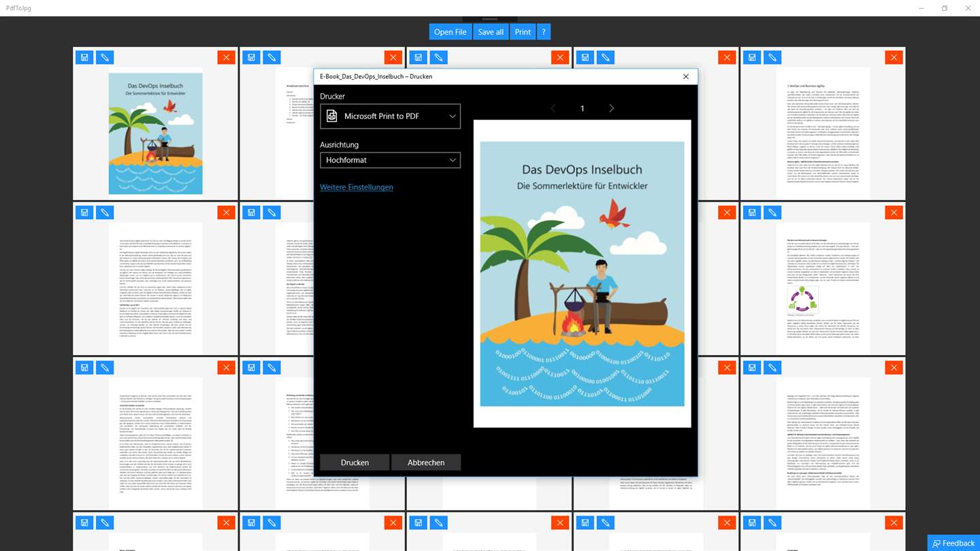
Task: Save the first page in the second row
Action: pyautogui.click(x=84, y=213)
